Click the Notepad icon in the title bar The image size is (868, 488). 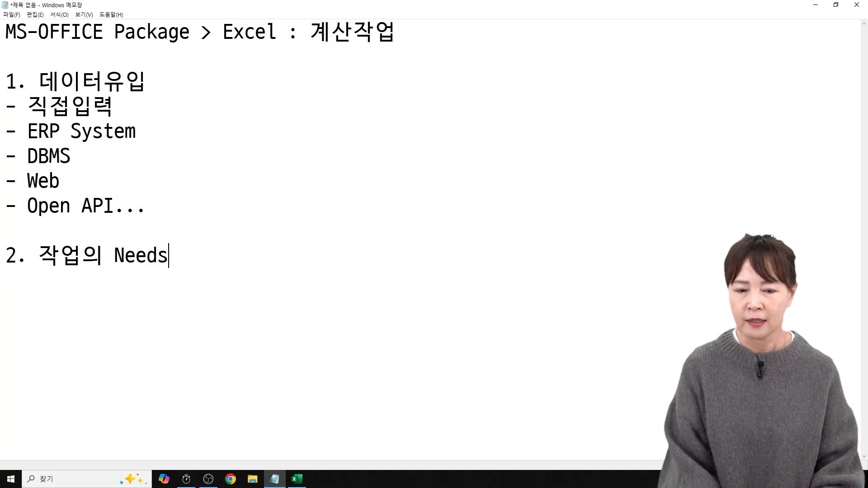point(4,5)
